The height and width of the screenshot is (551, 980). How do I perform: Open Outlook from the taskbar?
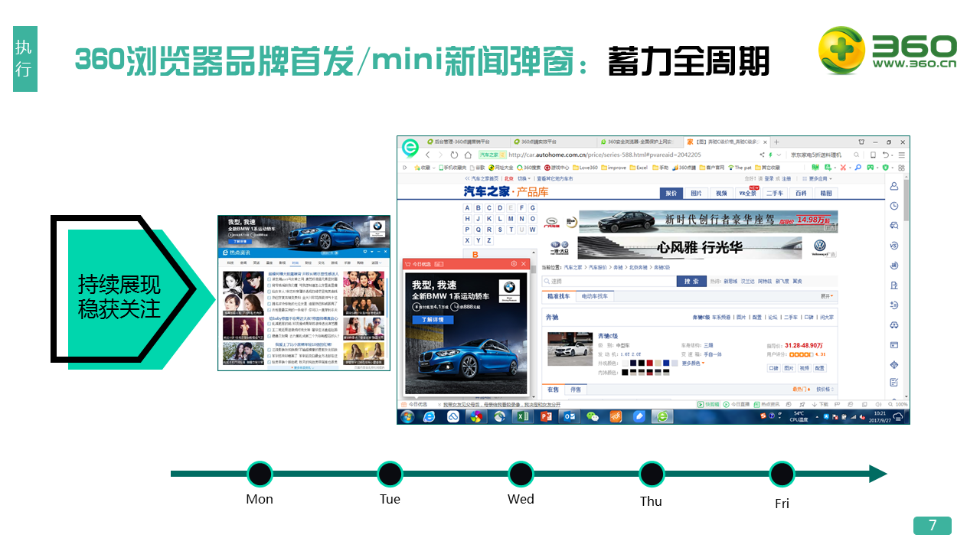570,417
